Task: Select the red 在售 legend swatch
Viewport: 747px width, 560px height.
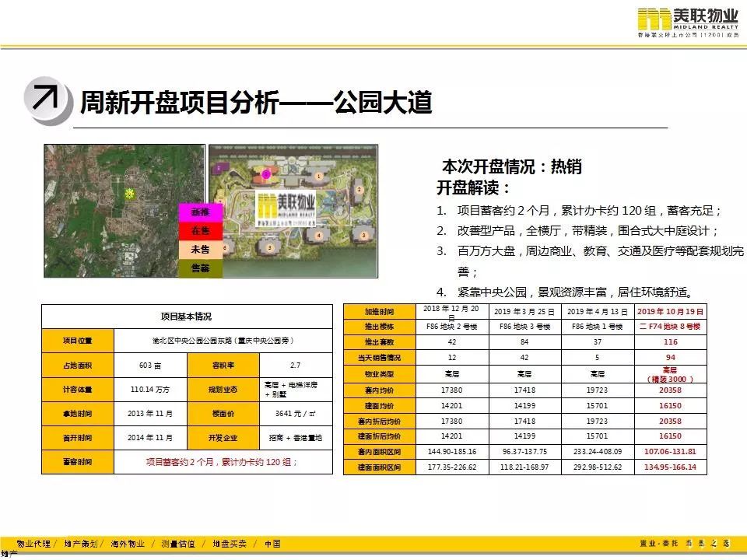Action: (x=201, y=230)
